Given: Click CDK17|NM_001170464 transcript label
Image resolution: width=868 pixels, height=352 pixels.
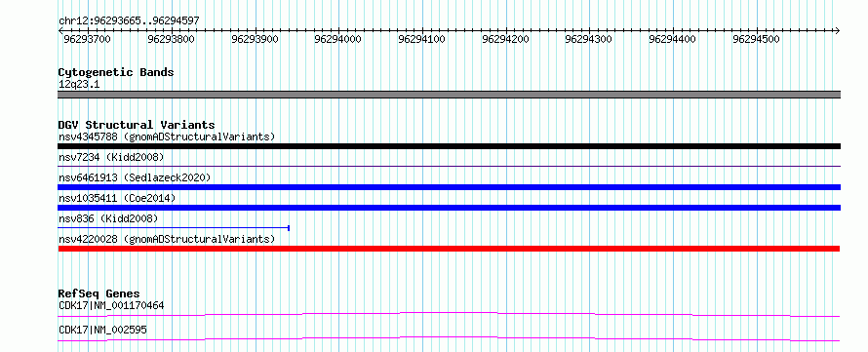Looking at the screenshot, I should tap(111, 305).
